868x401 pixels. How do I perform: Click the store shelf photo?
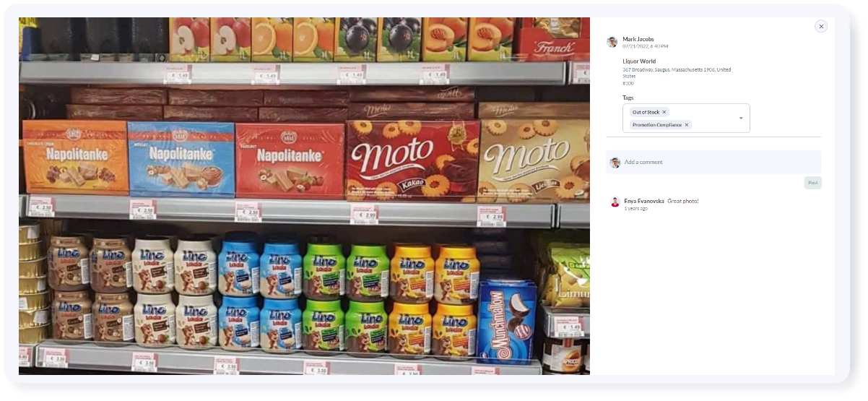304,196
